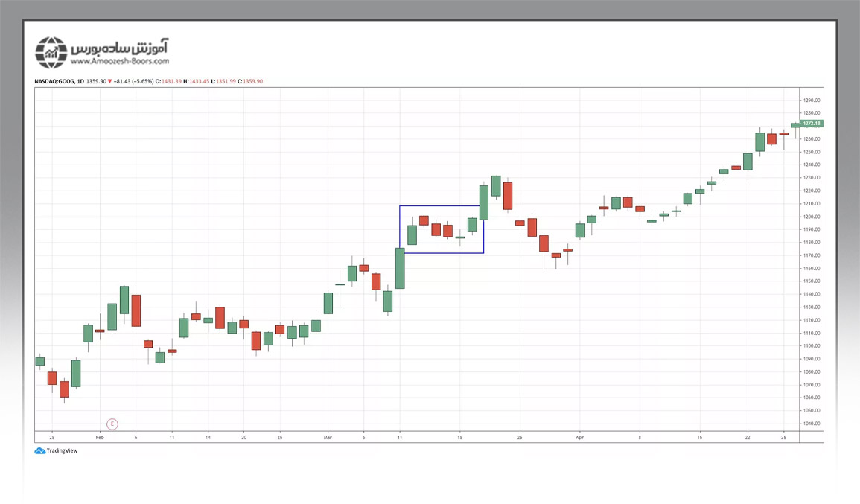Click the TradingView text label
860x504 pixels.
(62, 450)
